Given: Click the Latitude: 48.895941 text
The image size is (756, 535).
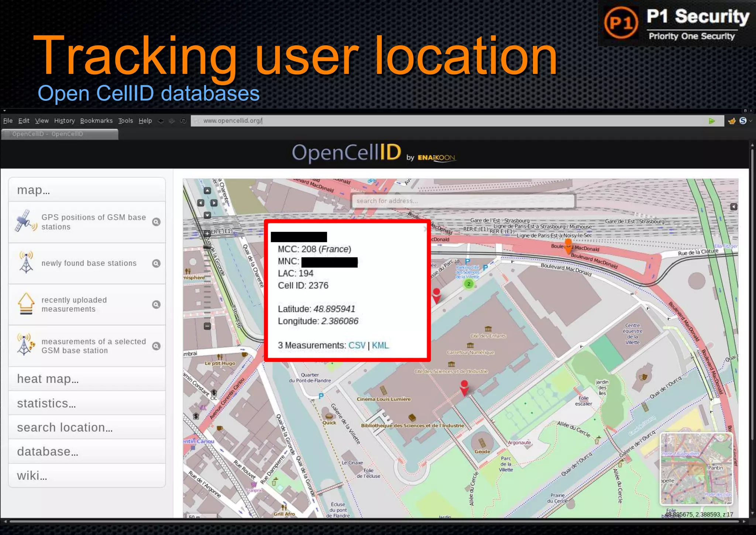Looking at the screenshot, I should click(x=316, y=309).
